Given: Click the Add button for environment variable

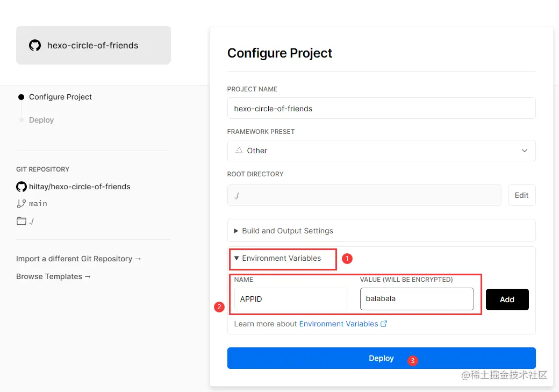Looking at the screenshot, I should tap(507, 300).
